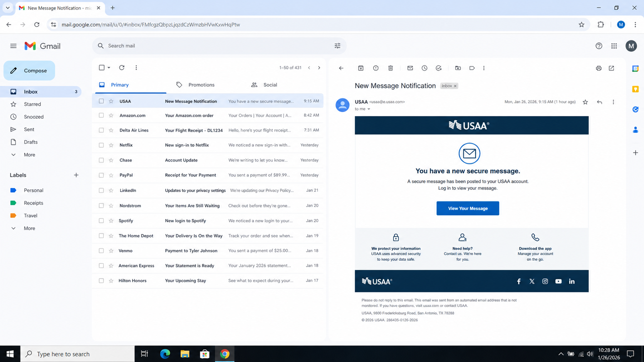Reply to the USAA message
Image resolution: width=644 pixels, height=362 pixels.
(599, 102)
